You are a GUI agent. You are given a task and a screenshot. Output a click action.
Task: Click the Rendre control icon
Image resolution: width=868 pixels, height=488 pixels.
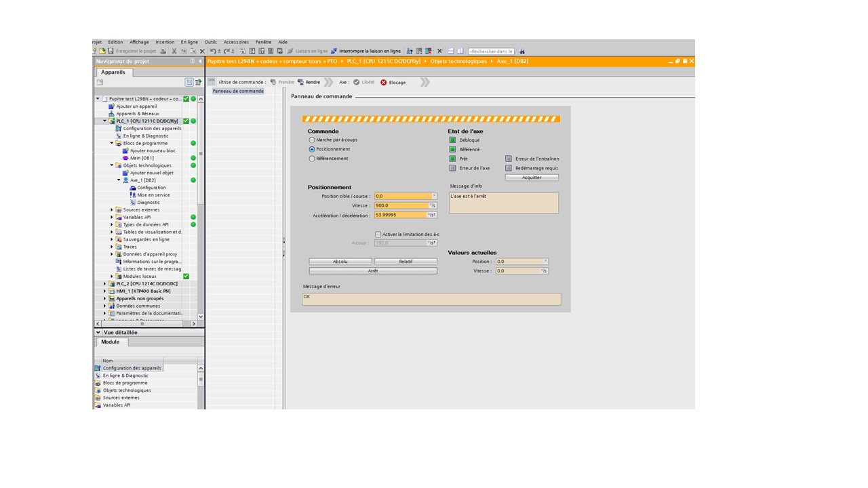point(300,83)
